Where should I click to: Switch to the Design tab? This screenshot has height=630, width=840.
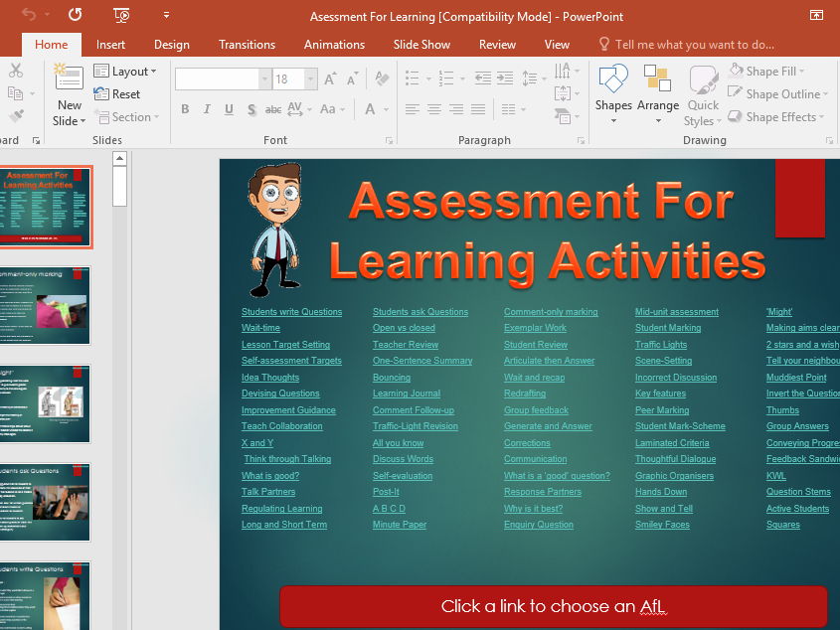(172, 45)
